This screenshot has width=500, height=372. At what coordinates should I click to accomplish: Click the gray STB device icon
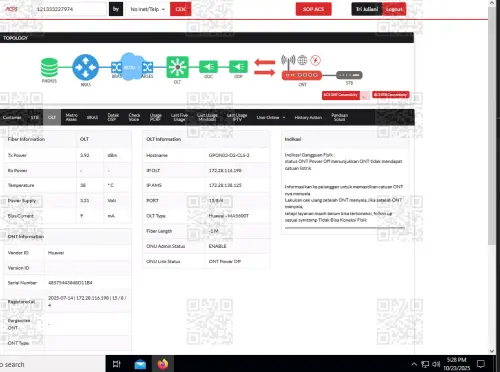349,75
